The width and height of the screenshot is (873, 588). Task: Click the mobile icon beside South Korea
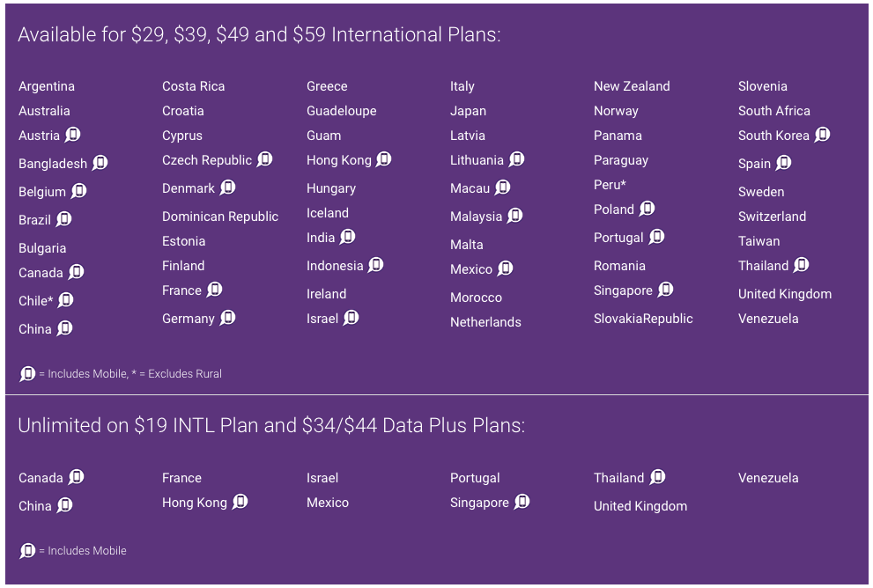coord(822,135)
